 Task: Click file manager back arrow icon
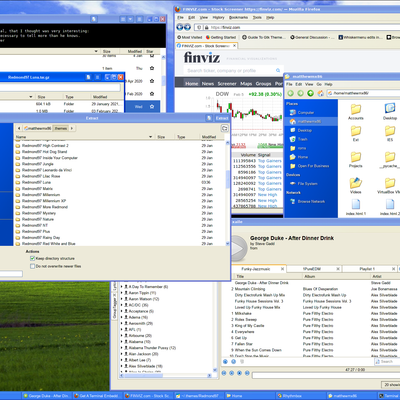[x=291, y=93]
